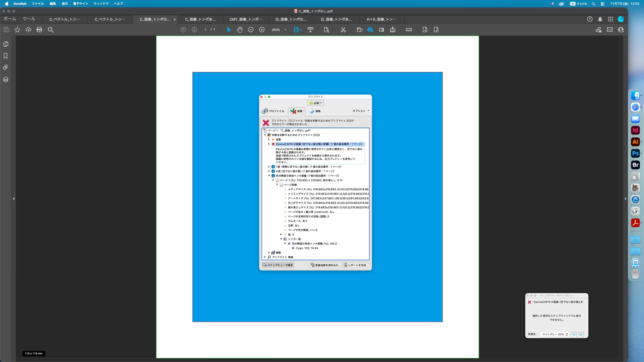
Task: Click the notifications bell icon
Action: pos(600,19)
